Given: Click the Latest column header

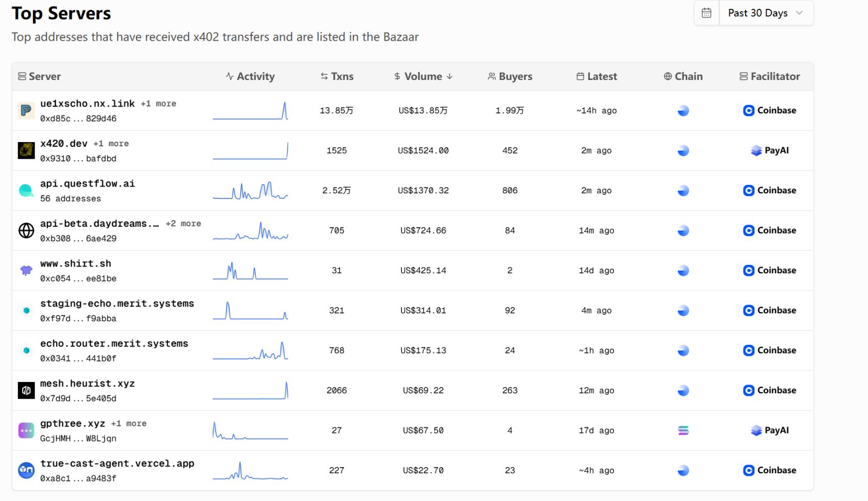Looking at the screenshot, I should (x=597, y=77).
